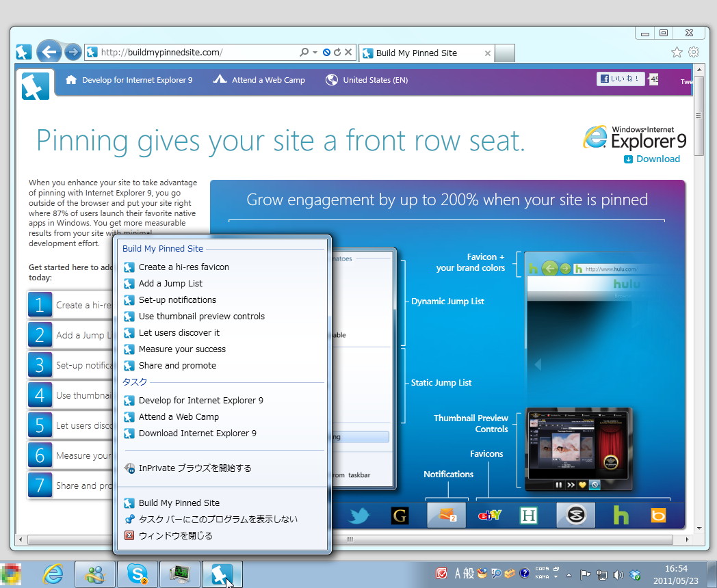Click the pushpin site logo on the page
This screenshot has height=588, width=717.
click(x=36, y=85)
